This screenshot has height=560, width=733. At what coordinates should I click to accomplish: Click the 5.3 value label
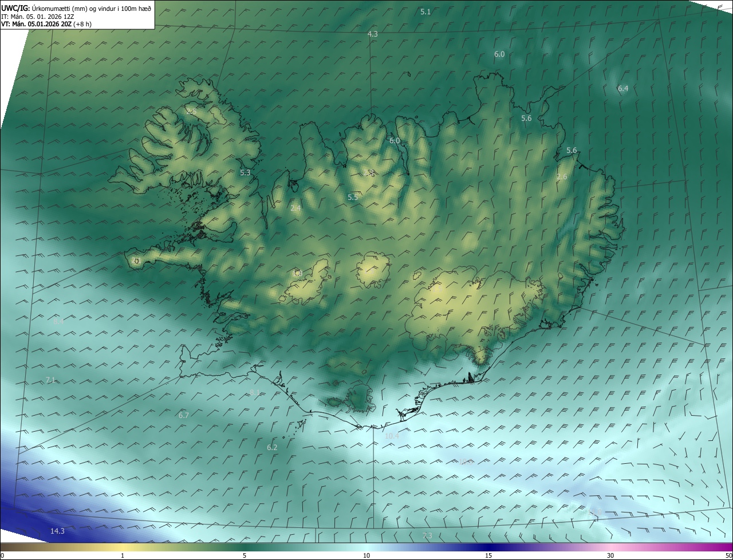tap(245, 172)
